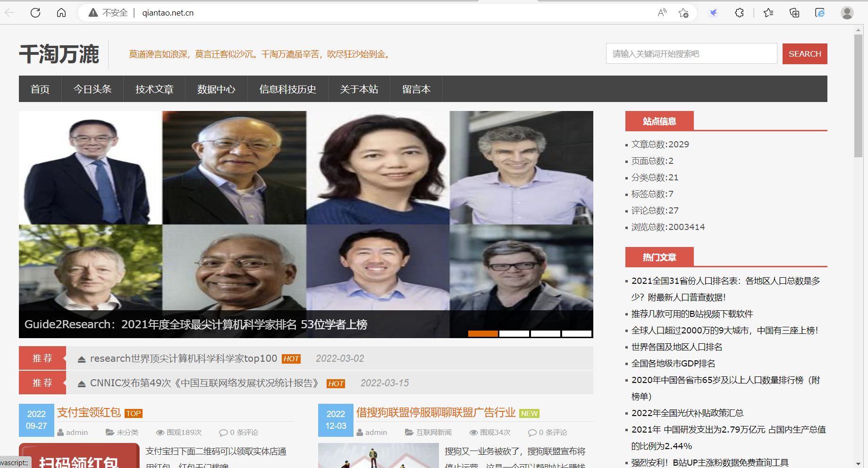Open the 留言本 navigation item
Screen dimensions: 868x468
[x=416, y=89]
